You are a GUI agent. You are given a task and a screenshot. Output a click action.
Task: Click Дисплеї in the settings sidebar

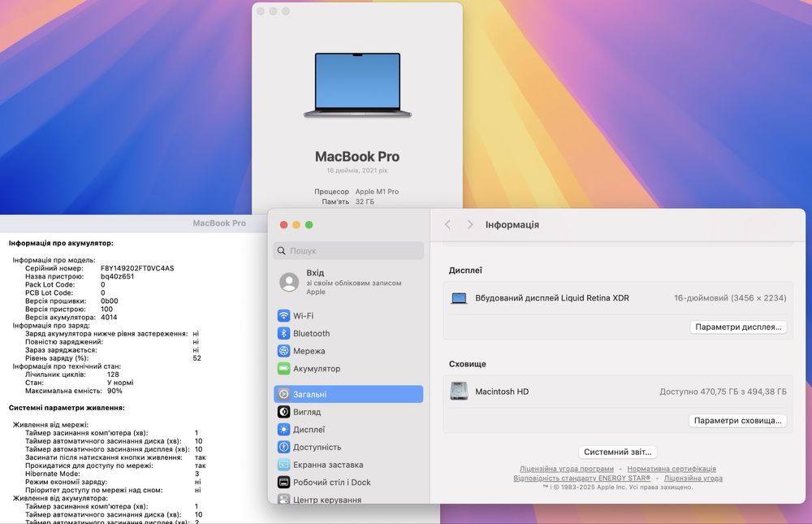click(348, 429)
